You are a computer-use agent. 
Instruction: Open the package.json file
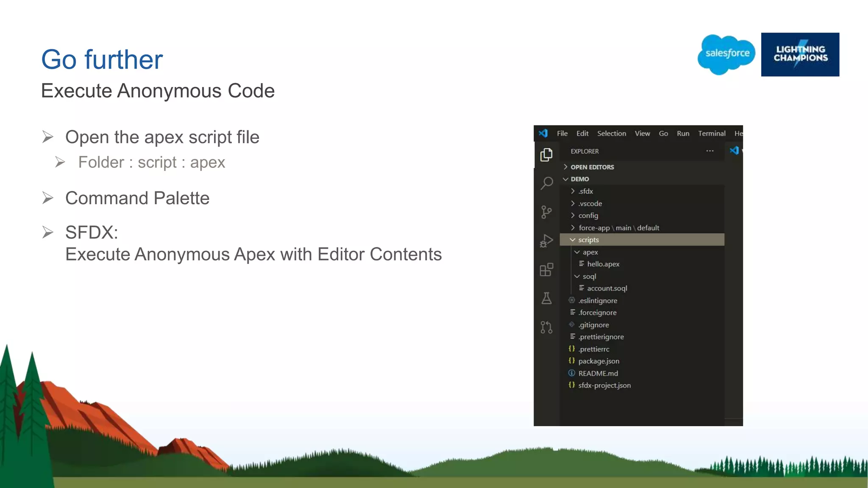coord(642,361)
